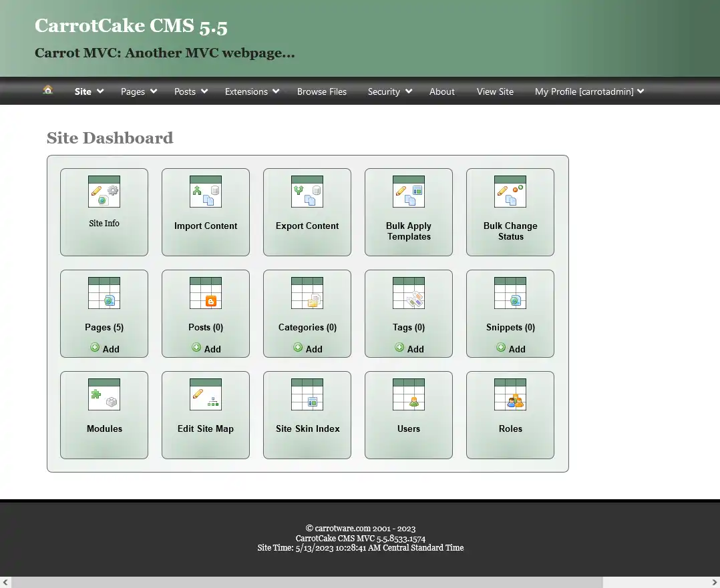Viewport: 720px width, 588px height.
Task: Click the horizontal scrollbar thumb
Action: pos(307,582)
